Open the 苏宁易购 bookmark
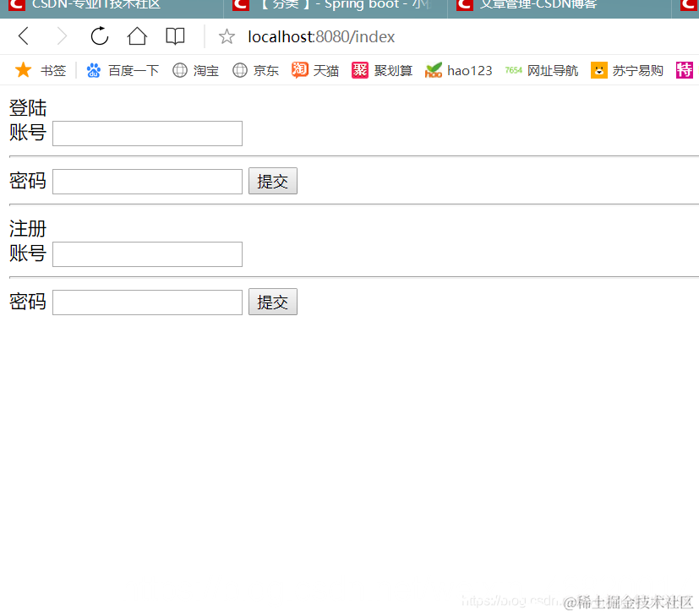Image resolution: width=699 pixels, height=616 pixels. (x=627, y=70)
